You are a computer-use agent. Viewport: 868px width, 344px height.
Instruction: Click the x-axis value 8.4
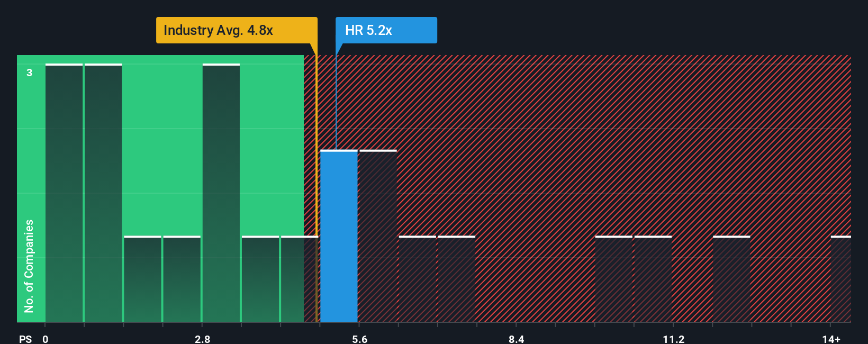click(517, 339)
